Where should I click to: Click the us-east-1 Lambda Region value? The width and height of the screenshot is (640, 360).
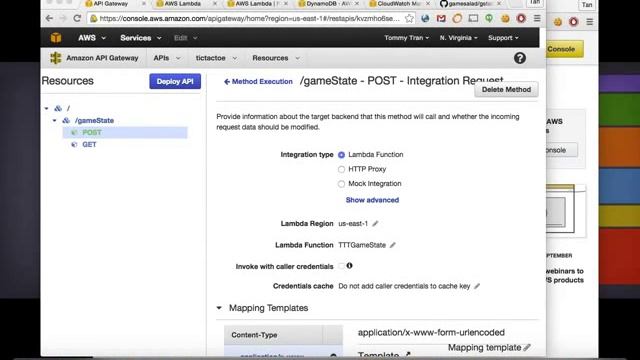point(353,224)
